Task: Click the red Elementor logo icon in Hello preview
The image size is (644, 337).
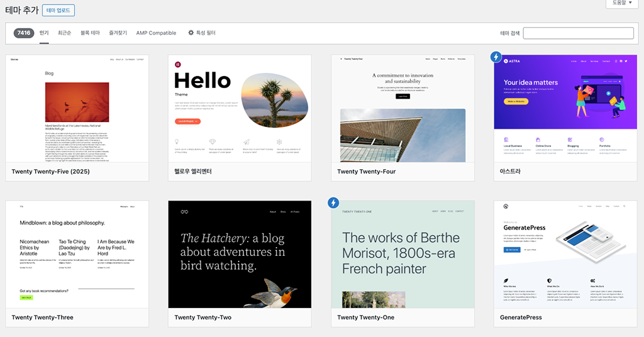Action: [178, 64]
